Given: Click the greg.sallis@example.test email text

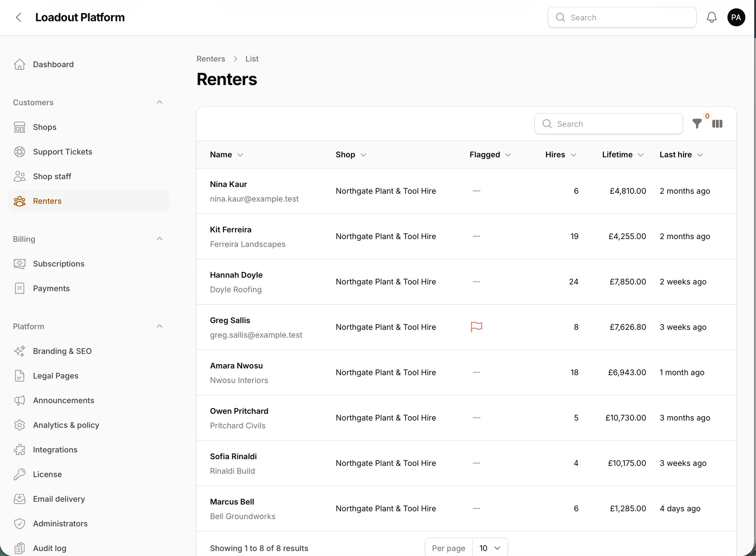Looking at the screenshot, I should [x=256, y=335].
